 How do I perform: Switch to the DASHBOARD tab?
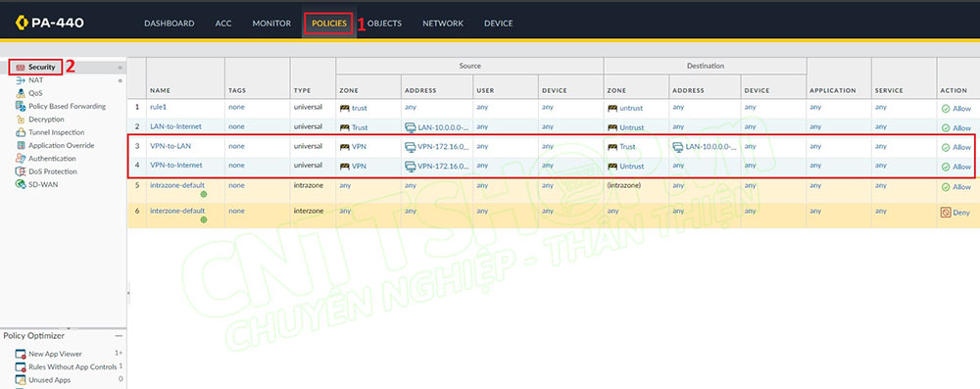click(170, 24)
